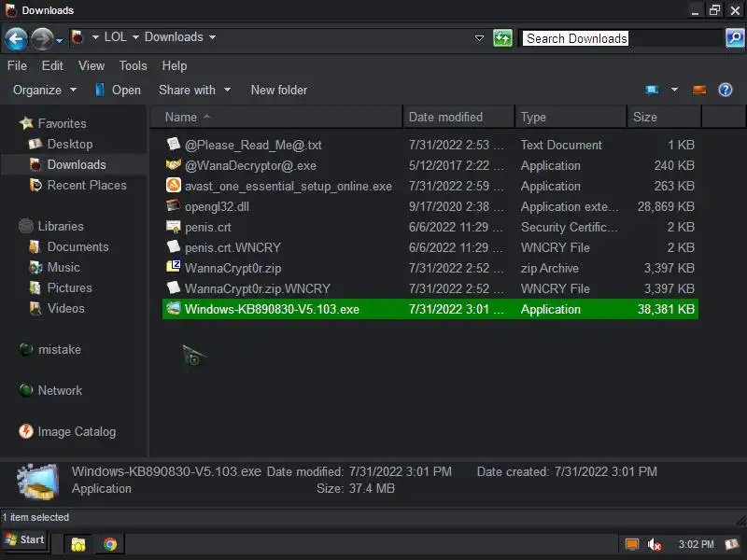Click the tray icon right of clock
This screenshot has width=747, height=560.
click(x=732, y=544)
